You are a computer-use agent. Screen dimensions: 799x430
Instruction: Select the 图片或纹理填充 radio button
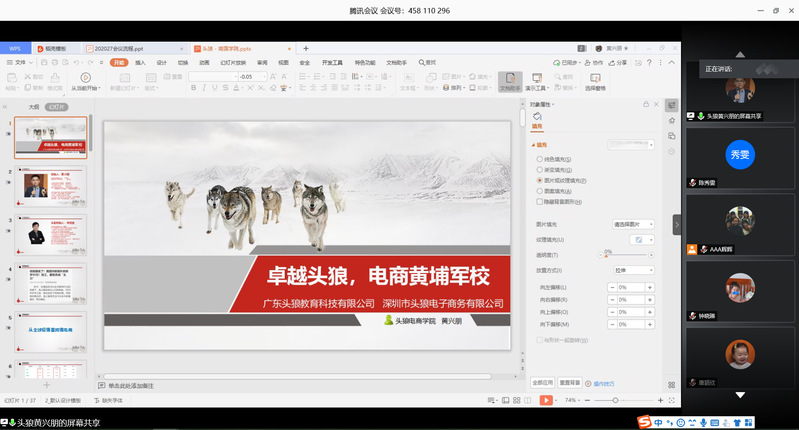pyautogui.click(x=539, y=180)
